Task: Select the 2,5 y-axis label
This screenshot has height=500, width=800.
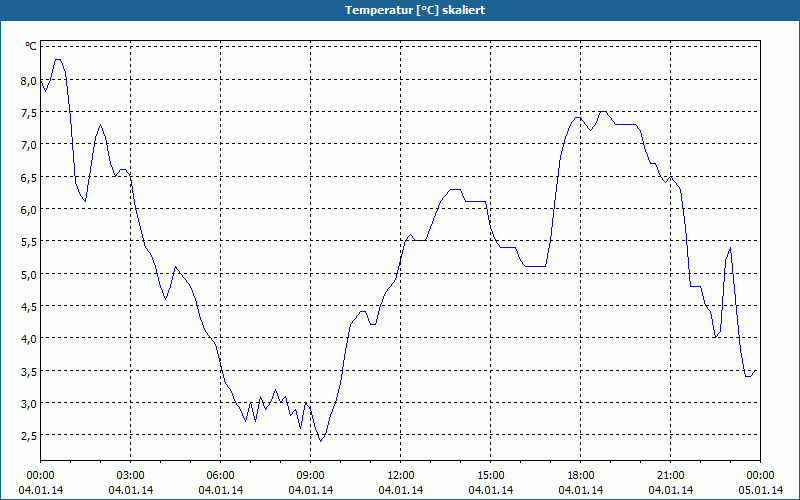Action: [29, 436]
